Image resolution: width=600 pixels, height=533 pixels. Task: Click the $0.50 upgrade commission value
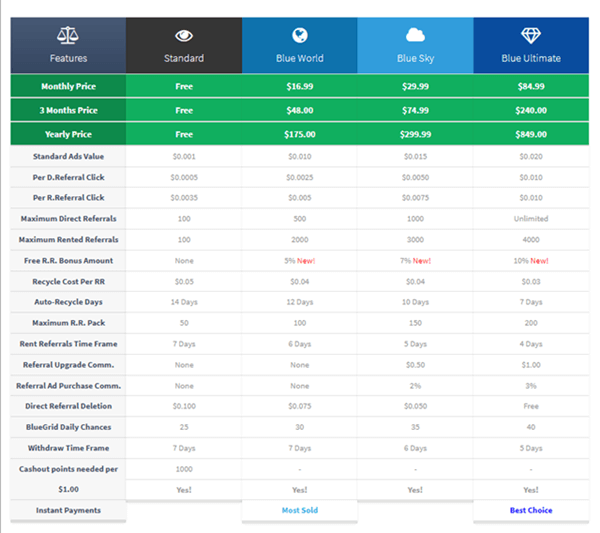415,365
